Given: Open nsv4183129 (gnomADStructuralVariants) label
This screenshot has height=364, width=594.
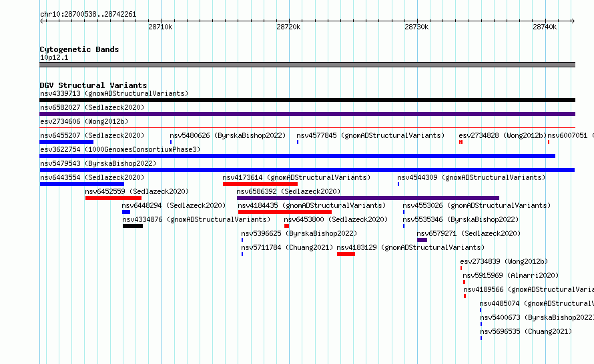Looking at the screenshot, I should point(410,247).
